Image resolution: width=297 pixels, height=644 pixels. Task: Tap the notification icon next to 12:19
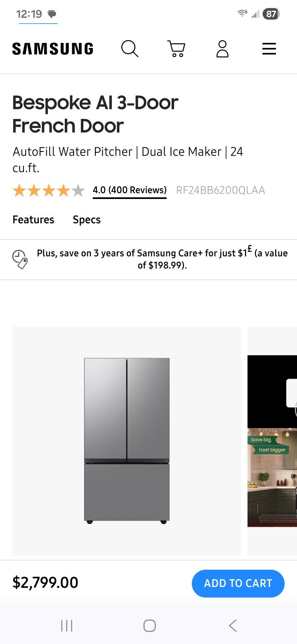[51, 14]
